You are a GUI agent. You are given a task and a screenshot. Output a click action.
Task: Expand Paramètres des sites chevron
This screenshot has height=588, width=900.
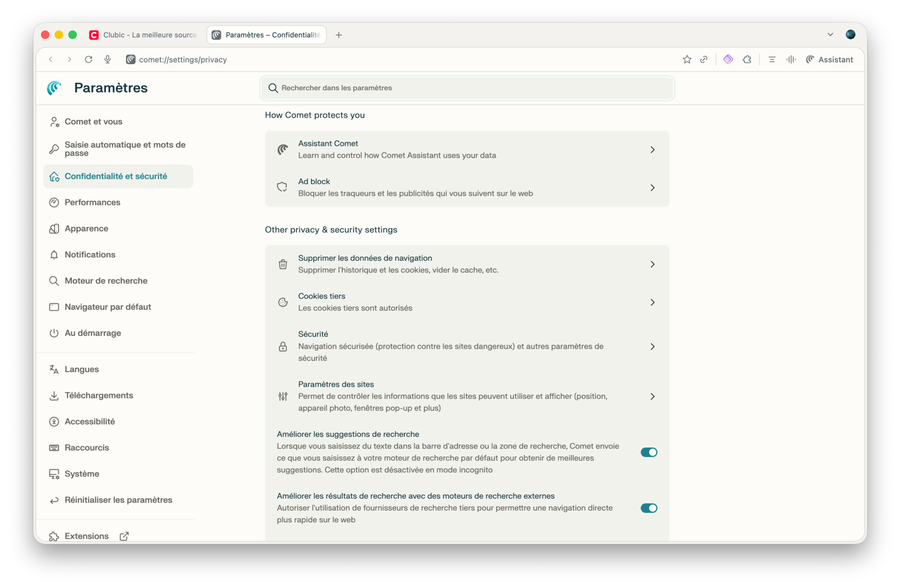(x=652, y=397)
